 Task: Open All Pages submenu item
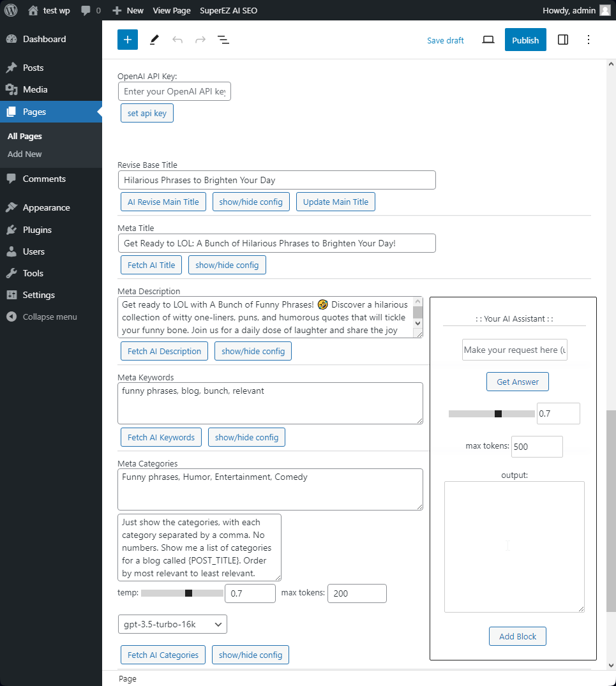click(24, 136)
